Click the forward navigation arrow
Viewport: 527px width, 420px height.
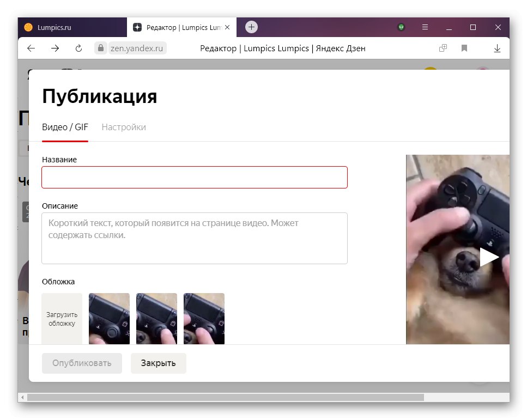[x=54, y=48]
